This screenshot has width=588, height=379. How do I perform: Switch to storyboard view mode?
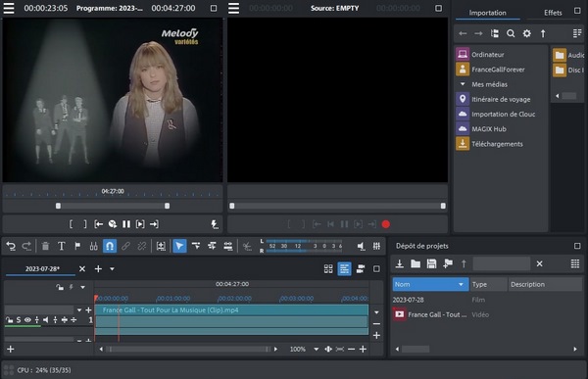[328, 268]
